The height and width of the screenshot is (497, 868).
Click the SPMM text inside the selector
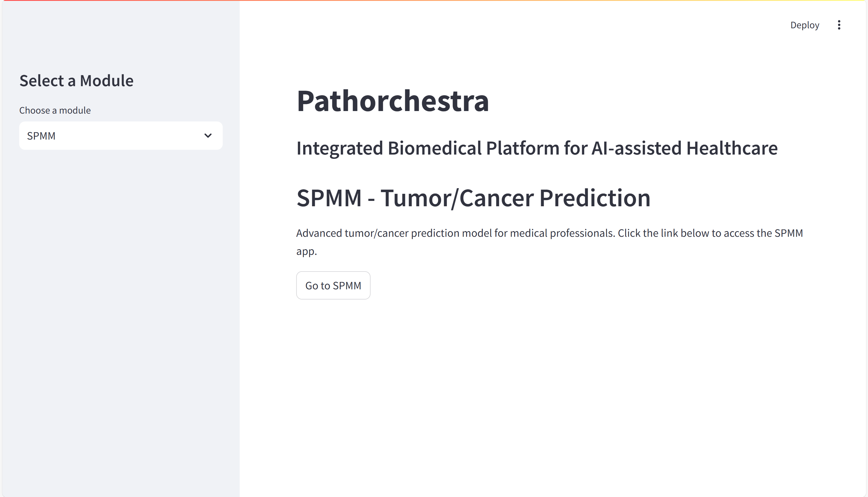click(x=41, y=136)
